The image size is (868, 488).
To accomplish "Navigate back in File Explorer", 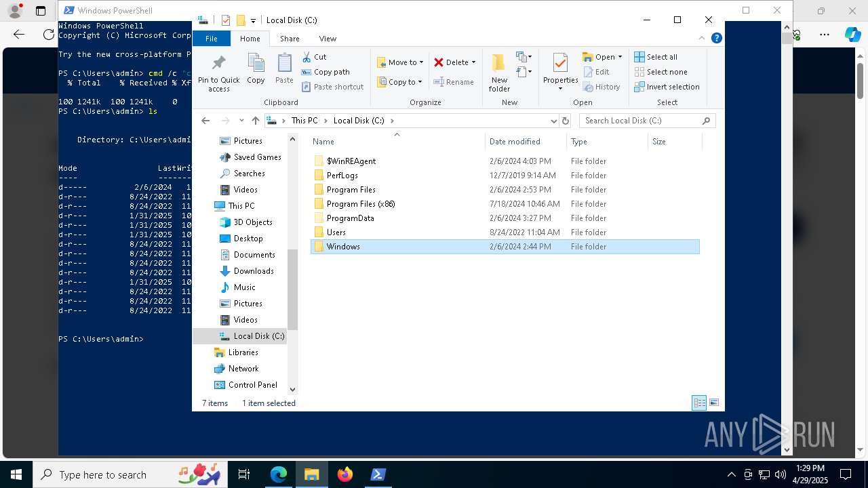I will 205,121.
